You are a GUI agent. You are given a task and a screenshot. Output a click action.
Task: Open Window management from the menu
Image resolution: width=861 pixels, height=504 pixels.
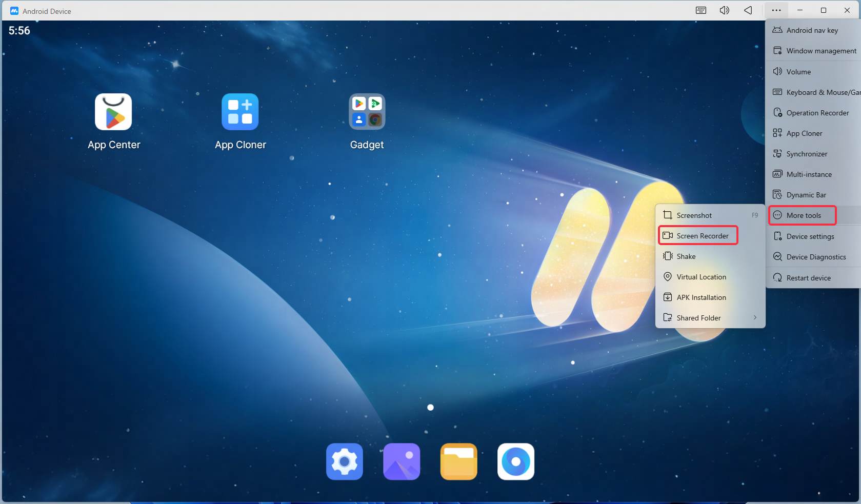[x=813, y=51]
